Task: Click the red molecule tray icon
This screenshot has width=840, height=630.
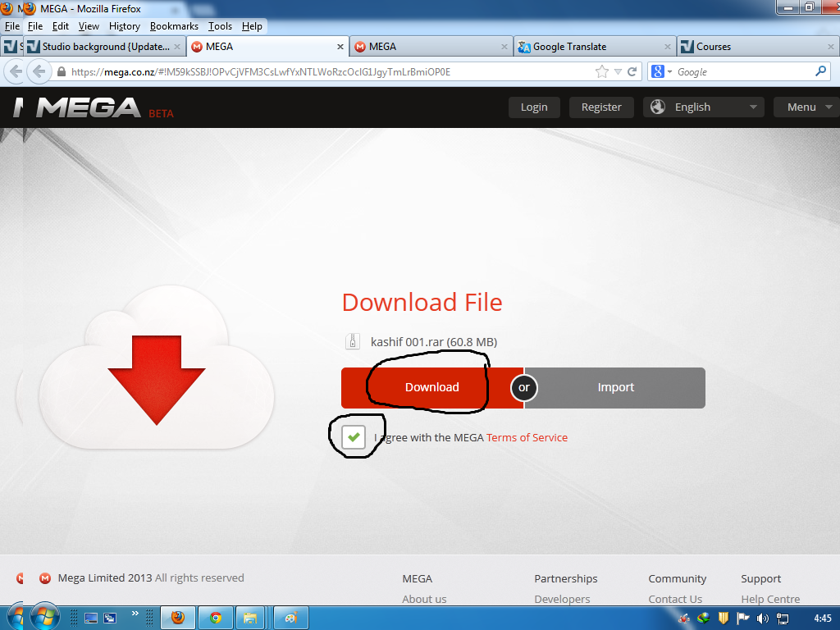Action: 684,619
